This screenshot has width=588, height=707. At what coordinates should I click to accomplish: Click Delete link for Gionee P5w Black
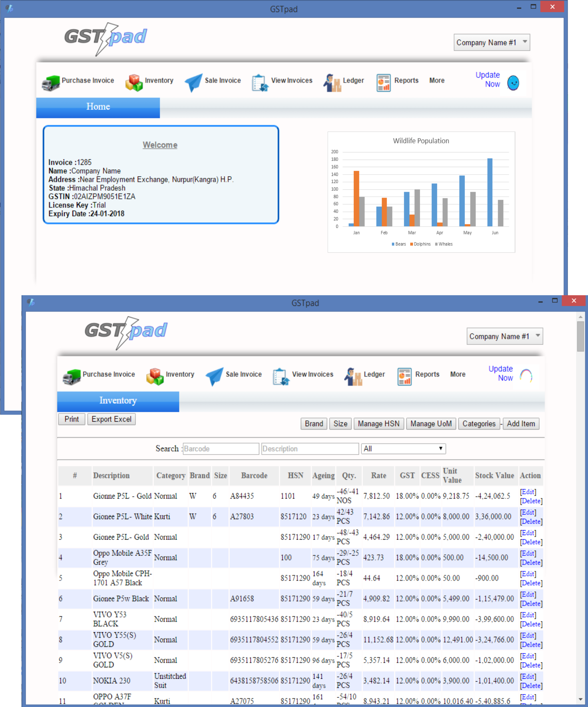tap(531, 603)
